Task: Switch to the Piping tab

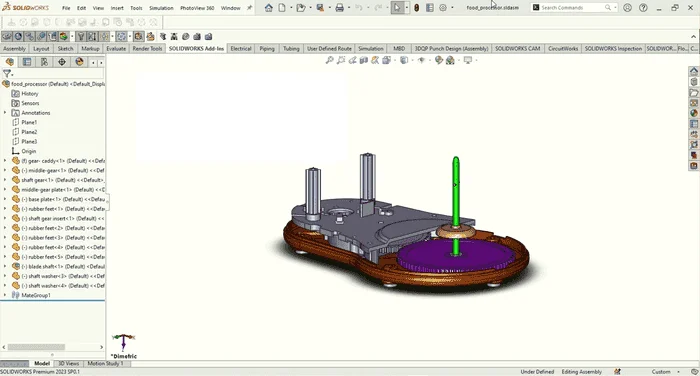Action: pyautogui.click(x=267, y=49)
